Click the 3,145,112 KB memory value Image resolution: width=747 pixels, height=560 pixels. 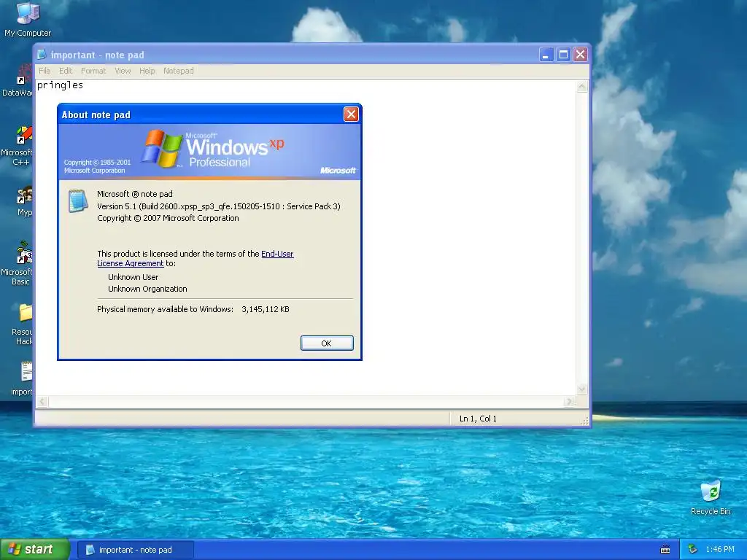coord(266,309)
